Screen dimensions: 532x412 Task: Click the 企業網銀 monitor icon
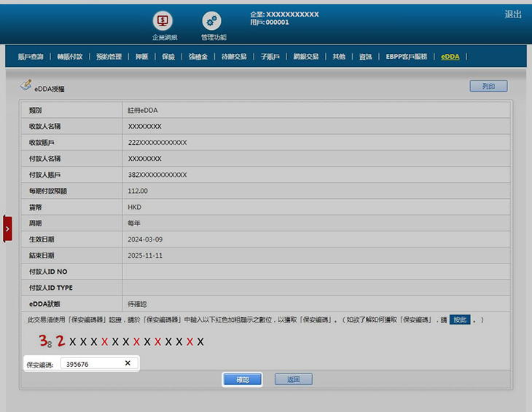163,20
